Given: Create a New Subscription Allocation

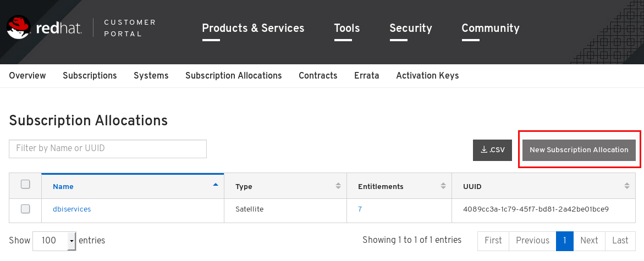Looking at the screenshot, I should point(579,150).
